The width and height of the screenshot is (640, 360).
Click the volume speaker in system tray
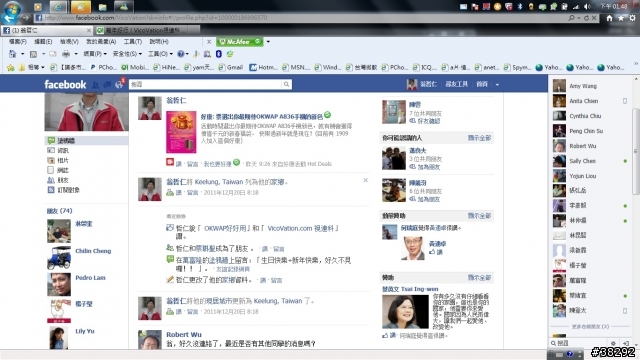[x=587, y=7]
